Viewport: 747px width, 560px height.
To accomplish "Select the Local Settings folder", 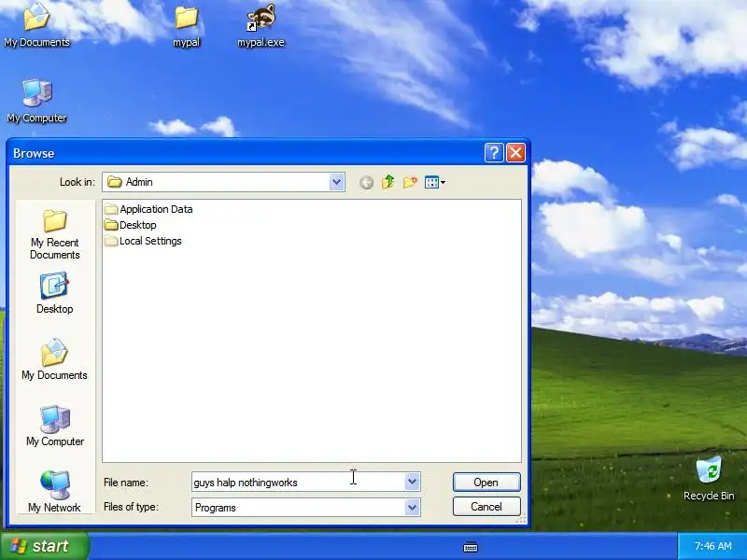I will (x=143, y=241).
